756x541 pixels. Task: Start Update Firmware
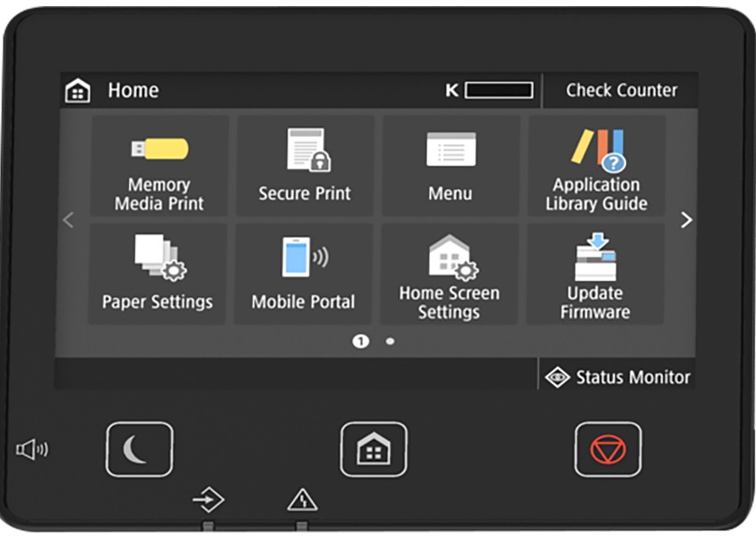[x=595, y=274]
